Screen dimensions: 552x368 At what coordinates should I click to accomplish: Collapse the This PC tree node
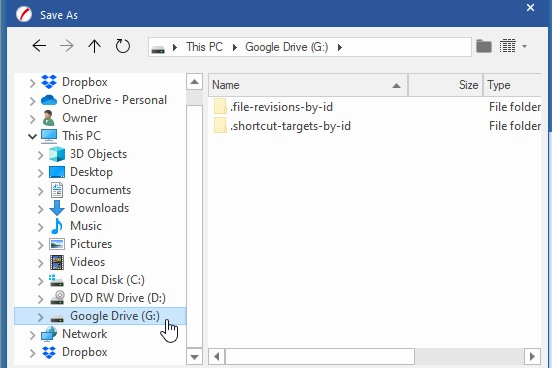tap(32, 136)
